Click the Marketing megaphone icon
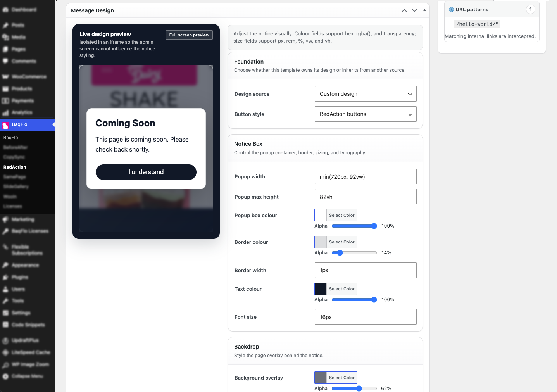The image size is (557, 392). click(5, 219)
